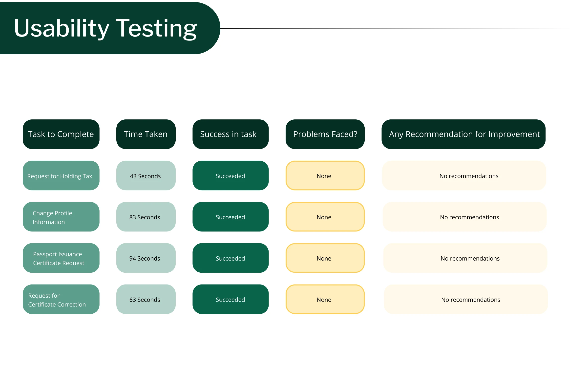Image resolution: width=588 pixels, height=380 pixels.
Task: Select the 63 Seconds time cell
Action: 146,299
